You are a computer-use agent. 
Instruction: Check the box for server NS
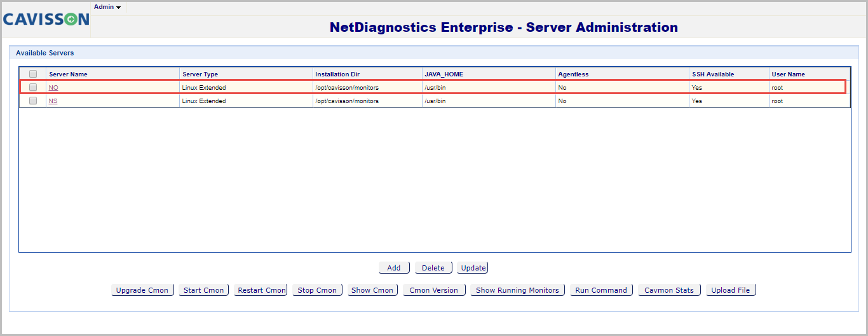point(33,101)
